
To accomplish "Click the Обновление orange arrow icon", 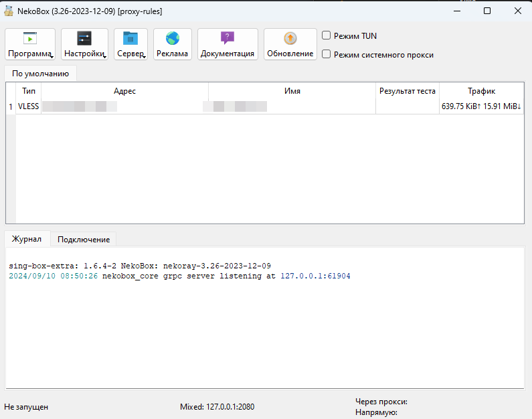I will coord(290,39).
